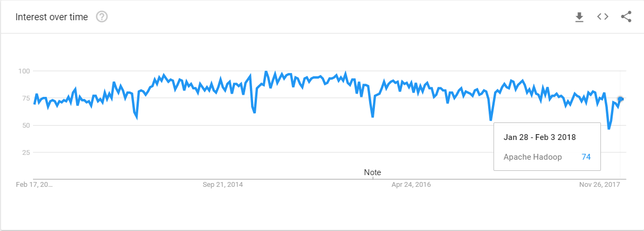Screen dimensions: 644x231
Task: Click the truncated Feb 17 axis label
Action: click(x=35, y=185)
